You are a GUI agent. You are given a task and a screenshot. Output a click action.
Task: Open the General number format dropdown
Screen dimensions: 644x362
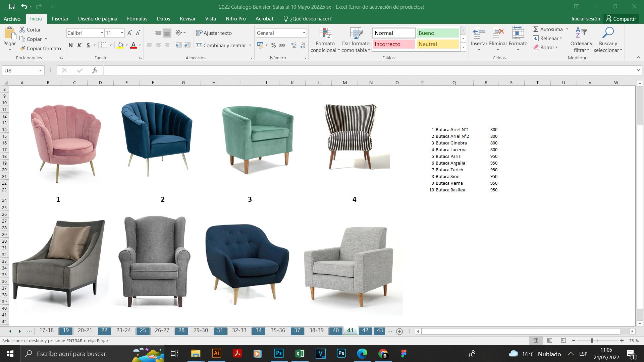point(304,33)
